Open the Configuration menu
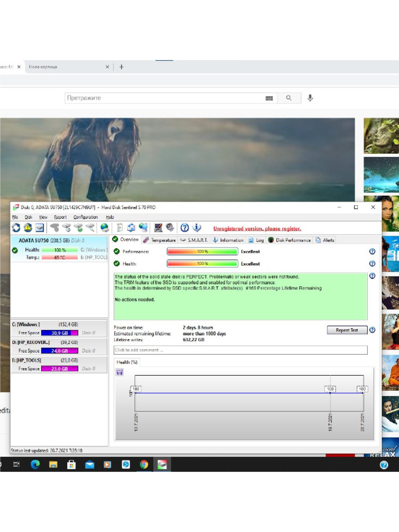 click(x=85, y=217)
